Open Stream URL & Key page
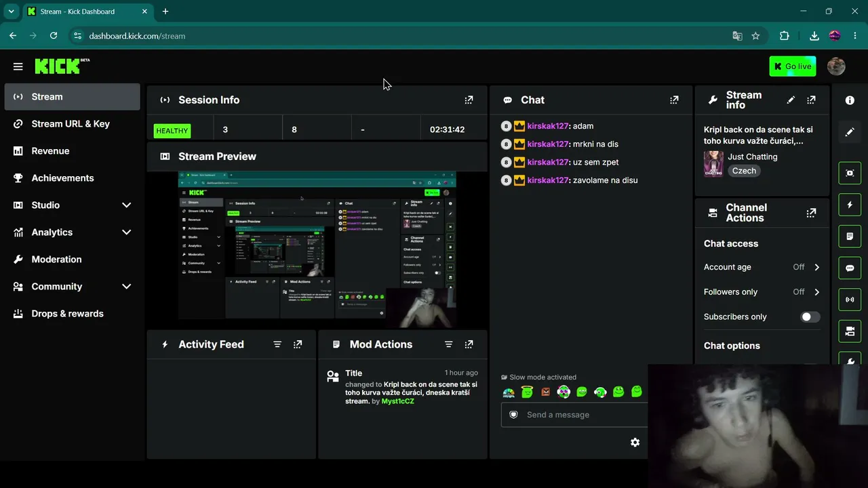This screenshot has height=488, width=868. click(x=72, y=124)
